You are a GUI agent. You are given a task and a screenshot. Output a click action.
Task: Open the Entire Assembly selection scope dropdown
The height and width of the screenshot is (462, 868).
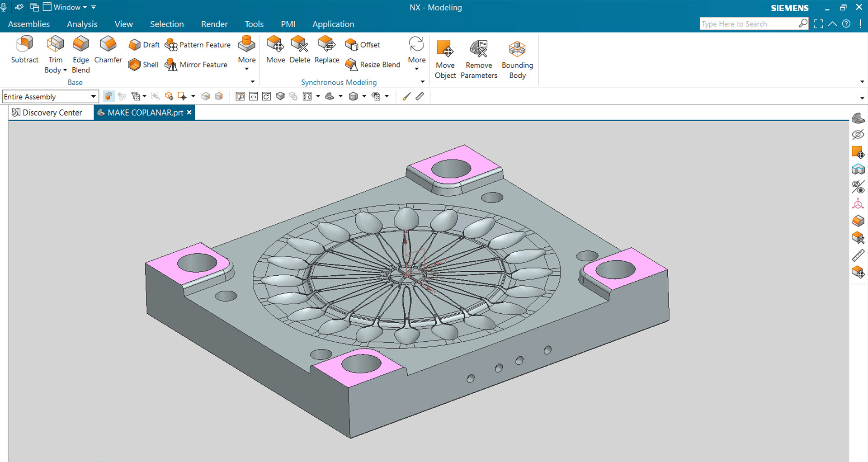[x=93, y=96]
